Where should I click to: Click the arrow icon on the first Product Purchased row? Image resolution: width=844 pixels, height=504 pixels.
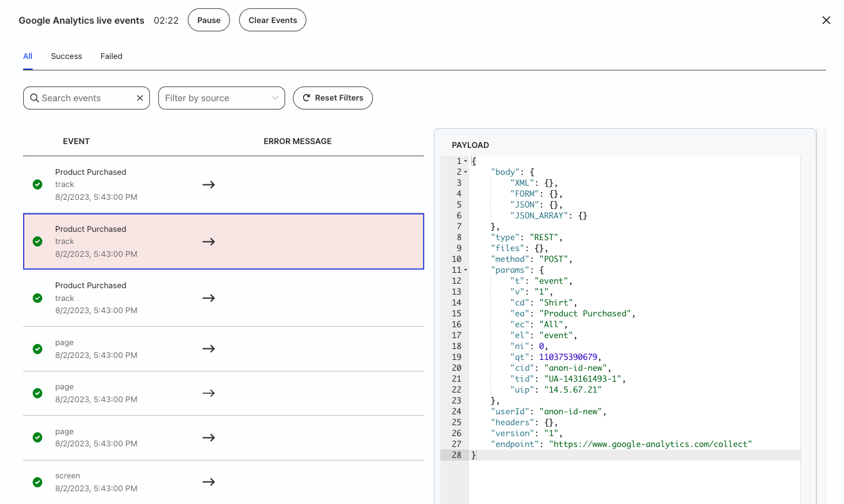(x=208, y=184)
